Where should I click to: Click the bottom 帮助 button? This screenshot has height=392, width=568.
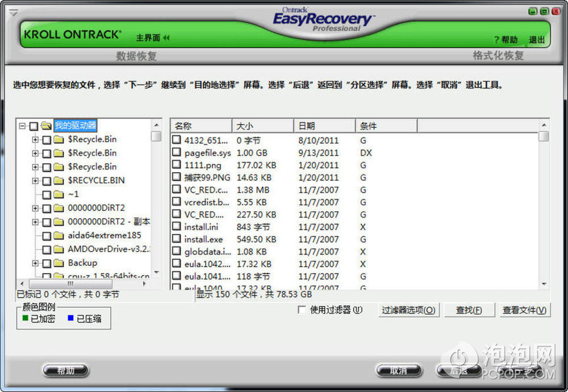coord(65,370)
